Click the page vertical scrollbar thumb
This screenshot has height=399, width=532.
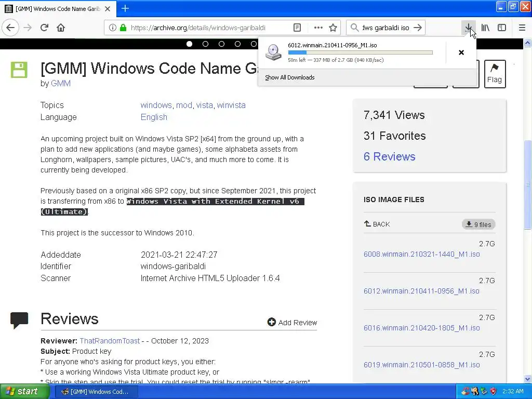point(528,185)
